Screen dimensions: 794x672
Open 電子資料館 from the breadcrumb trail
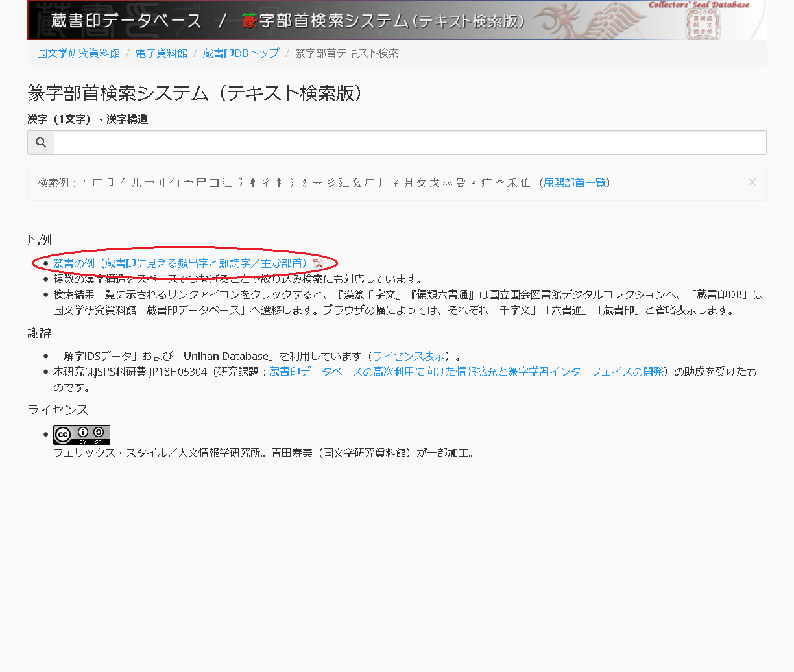[x=162, y=53]
